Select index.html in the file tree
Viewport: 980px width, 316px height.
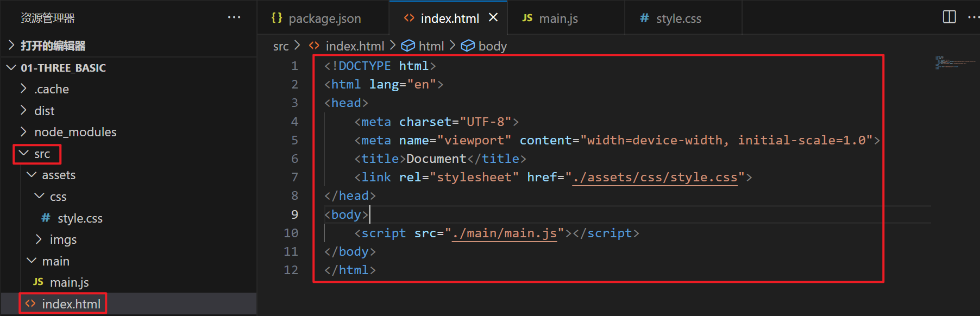[71, 304]
